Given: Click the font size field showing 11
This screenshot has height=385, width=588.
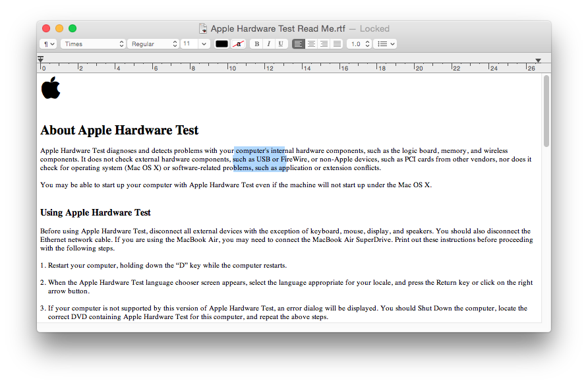Looking at the screenshot, I should click(x=190, y=44).
